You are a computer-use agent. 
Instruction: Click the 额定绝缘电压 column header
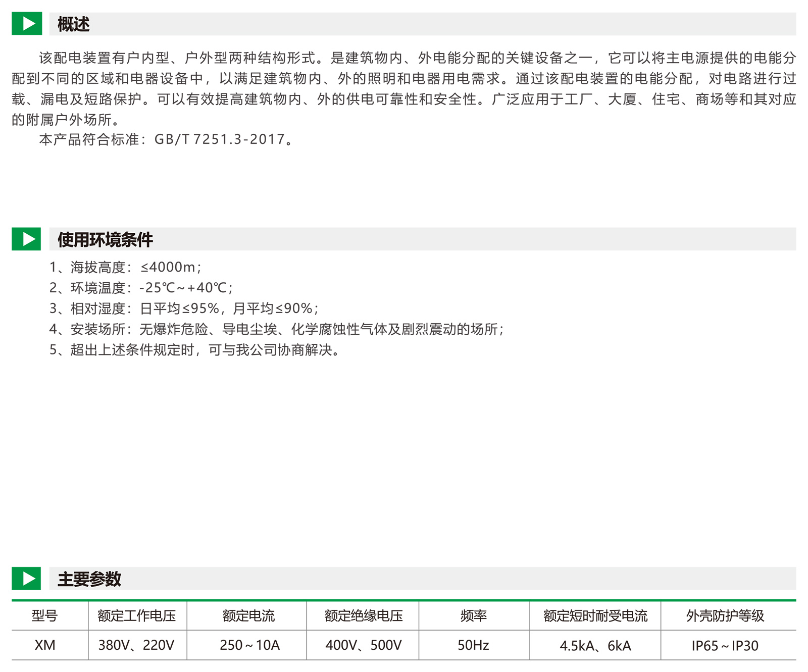point(364,615)
